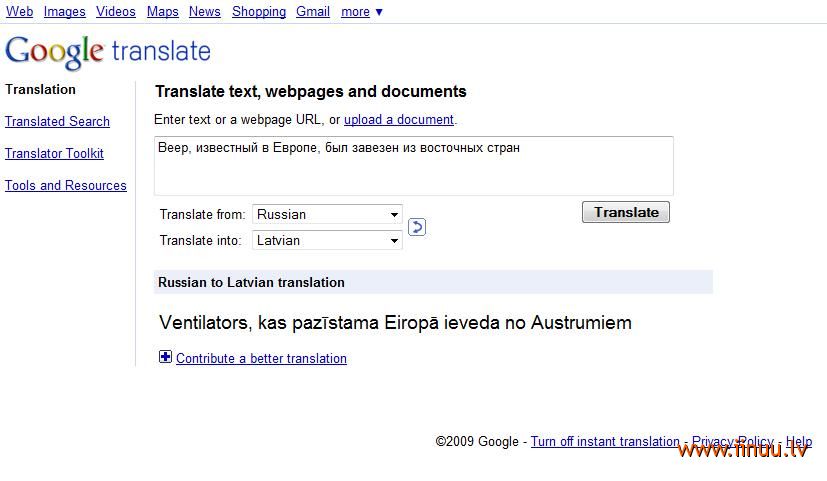Image resolution: width=827 pixels, height=481 pixels.
Task: Click Turn off instant translation link
Action: [x=605, y=441]
